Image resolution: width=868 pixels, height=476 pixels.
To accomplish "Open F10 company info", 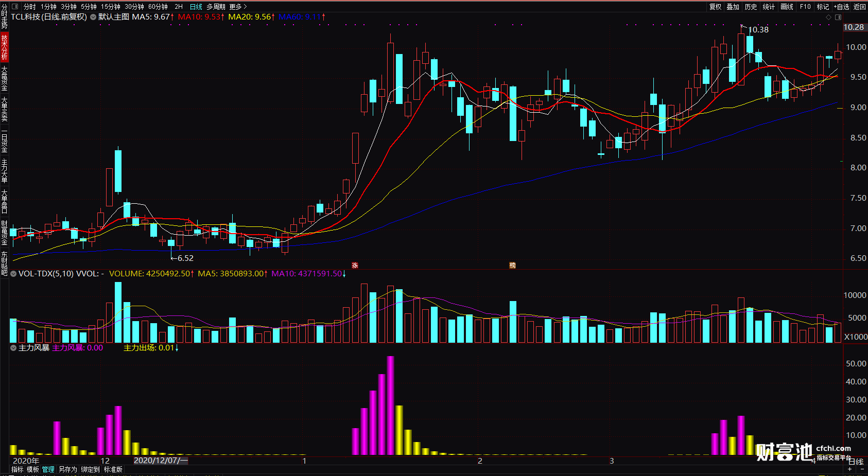I will pyautogui.click(x=805, y=7).
